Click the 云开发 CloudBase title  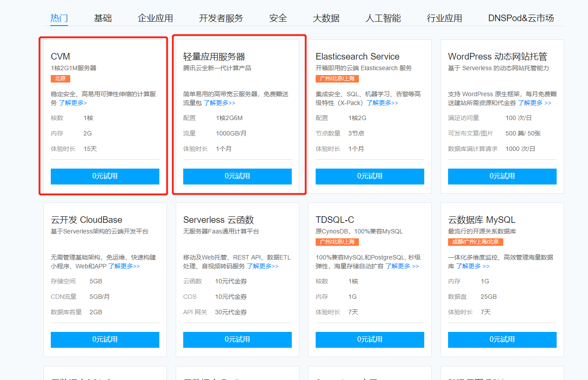[87, 220]
